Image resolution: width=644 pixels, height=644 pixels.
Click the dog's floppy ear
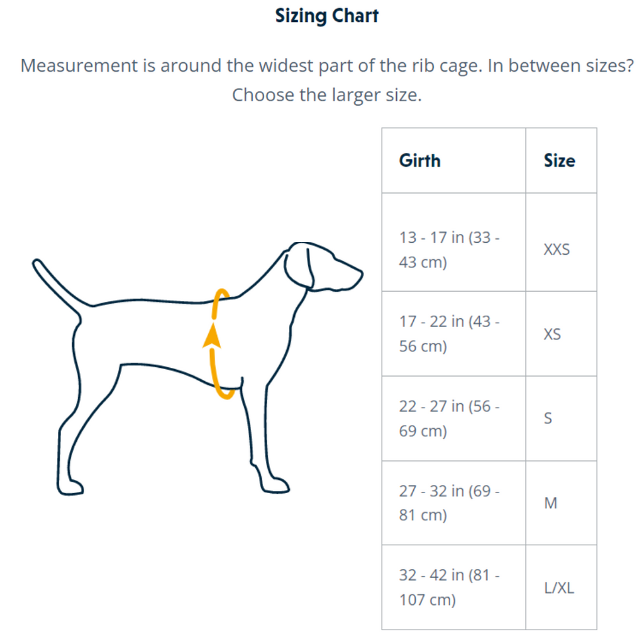tap(299, 265)
